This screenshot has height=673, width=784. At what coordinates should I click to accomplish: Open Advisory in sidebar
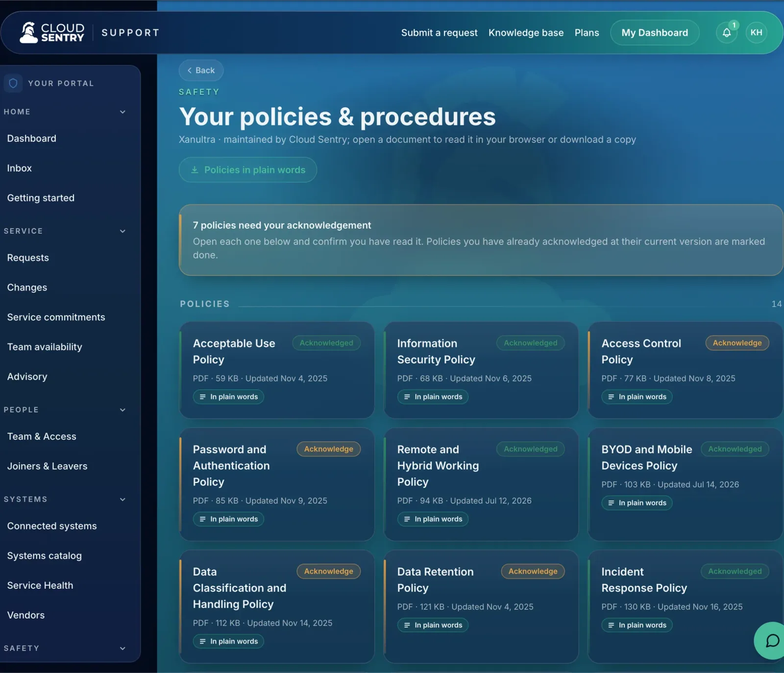27,377
